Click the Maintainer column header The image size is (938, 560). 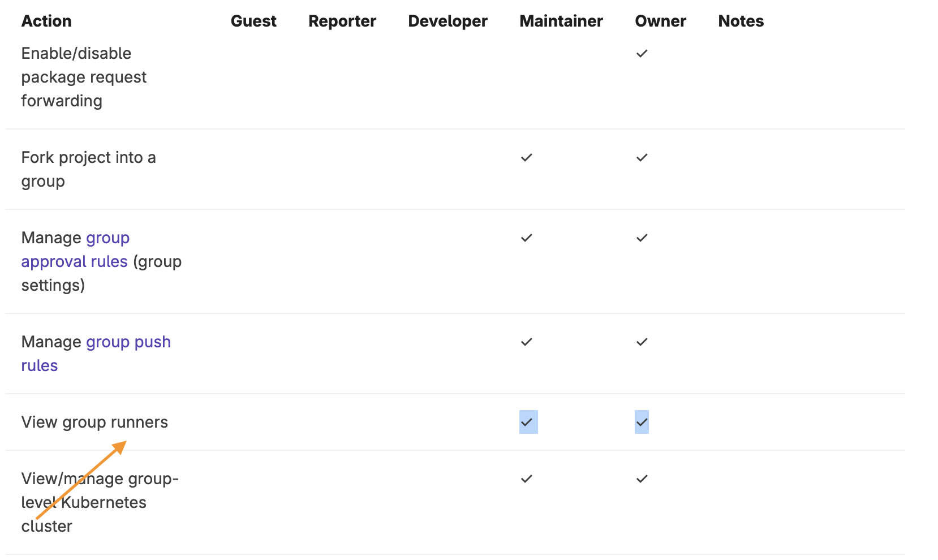click(561, 21)
